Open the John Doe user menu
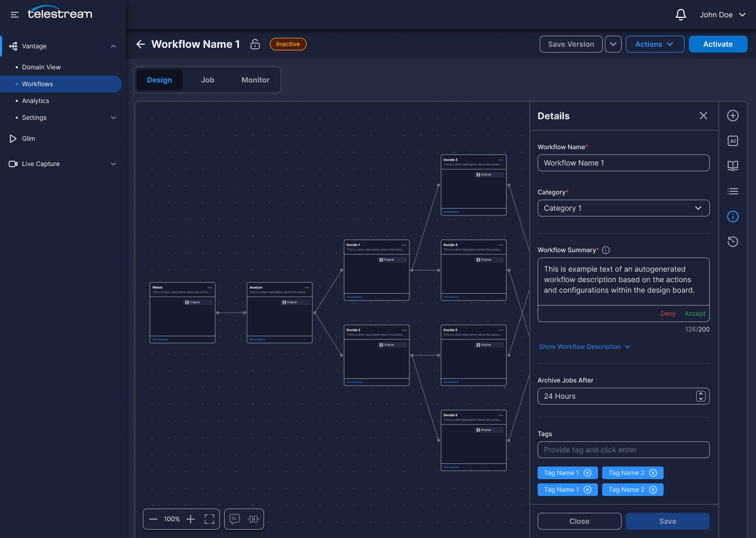The height and width of the screenshot is (538, 756). [x=722, y=15]
